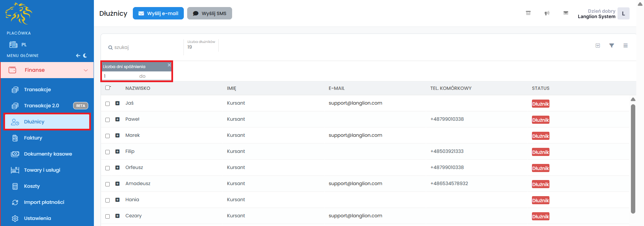Open the envelope messages icon in header

point(566,13)
